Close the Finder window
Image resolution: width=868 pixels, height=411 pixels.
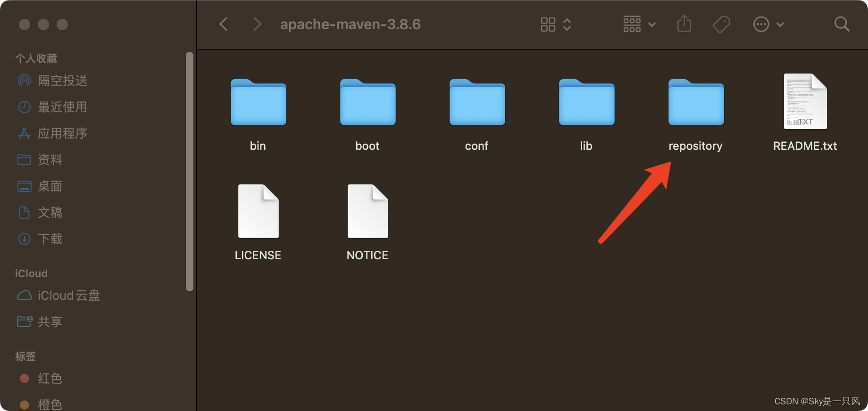(x=25, y=25)
